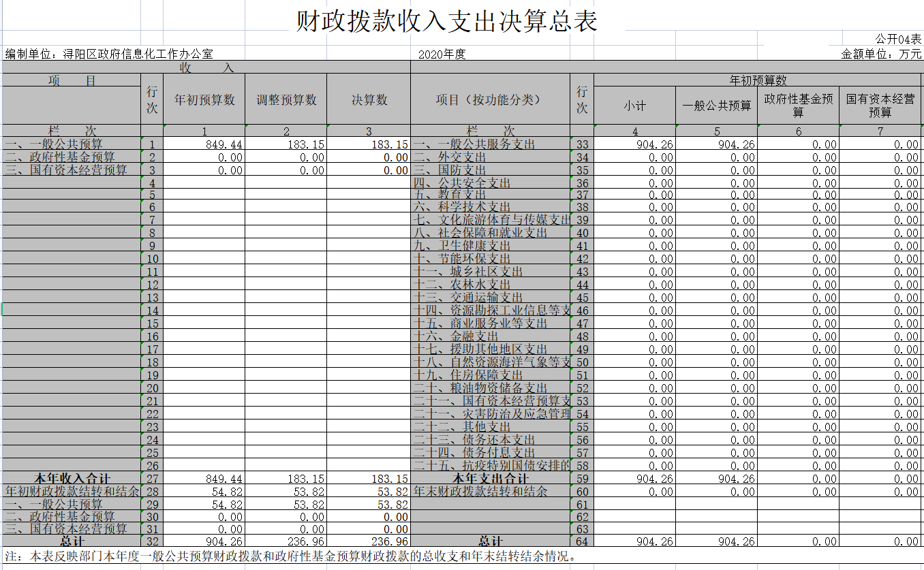The height and width of the screenshot is (570, 924).
Task: Select the 政府性基金预算 column header on right
Action: [798, 106]
